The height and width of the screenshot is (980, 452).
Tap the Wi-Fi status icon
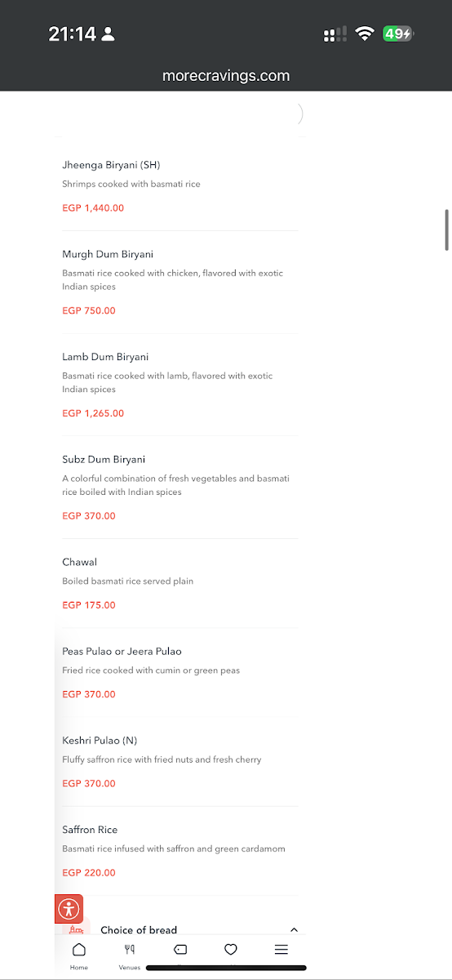pos(365,34)
